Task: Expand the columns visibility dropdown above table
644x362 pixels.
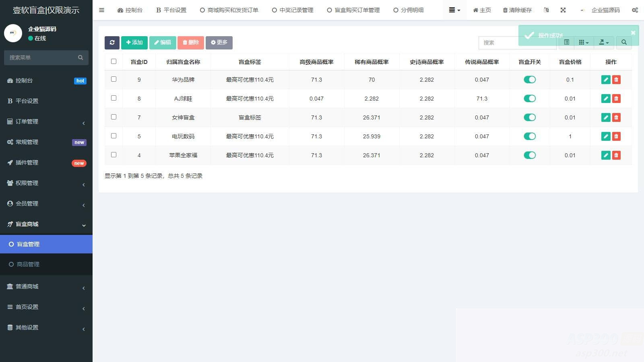Action: click(584, 42)
